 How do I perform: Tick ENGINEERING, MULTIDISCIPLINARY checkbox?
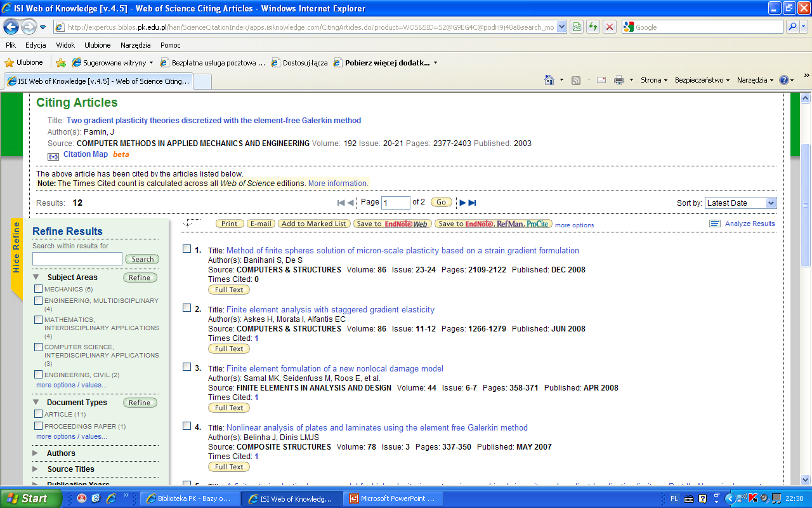39,300
